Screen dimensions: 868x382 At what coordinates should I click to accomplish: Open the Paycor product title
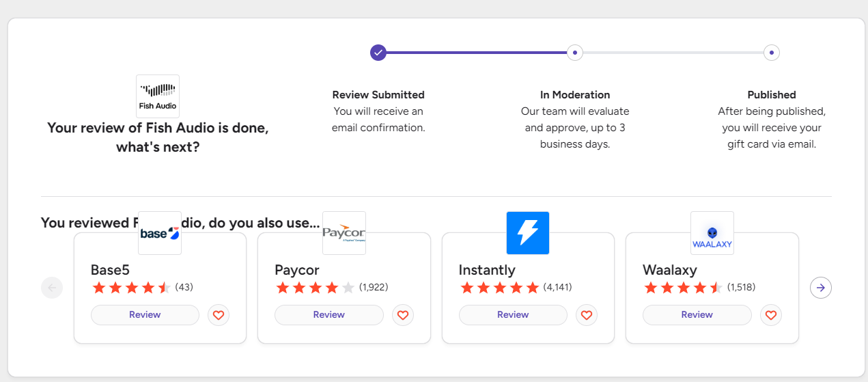click(297, 270)
